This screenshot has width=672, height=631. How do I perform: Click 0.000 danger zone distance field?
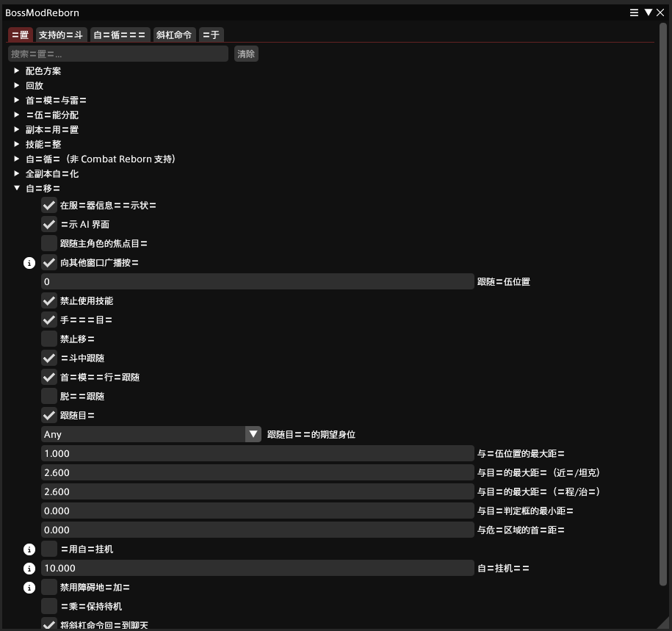[258, 530]
